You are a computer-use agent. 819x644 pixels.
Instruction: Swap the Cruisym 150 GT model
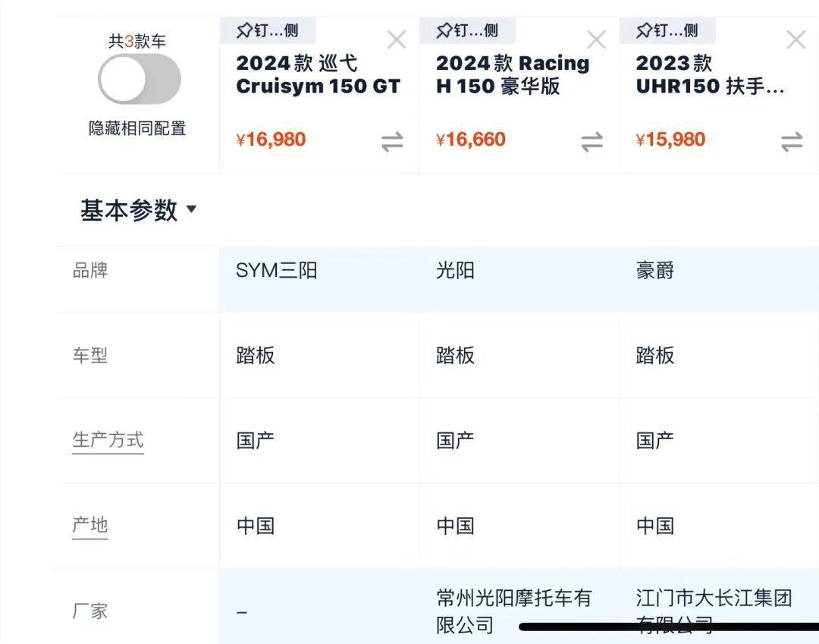point(392,142)
